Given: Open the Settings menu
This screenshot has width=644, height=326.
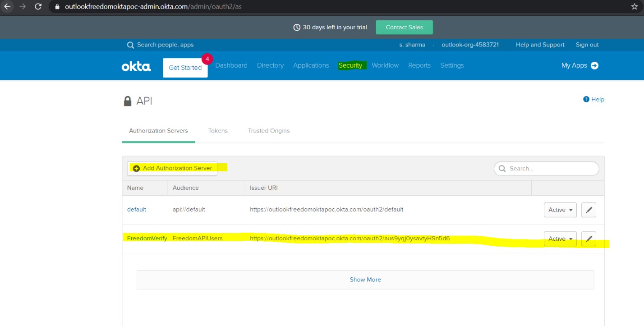Looking at the screenshot, I should point(452,65).
